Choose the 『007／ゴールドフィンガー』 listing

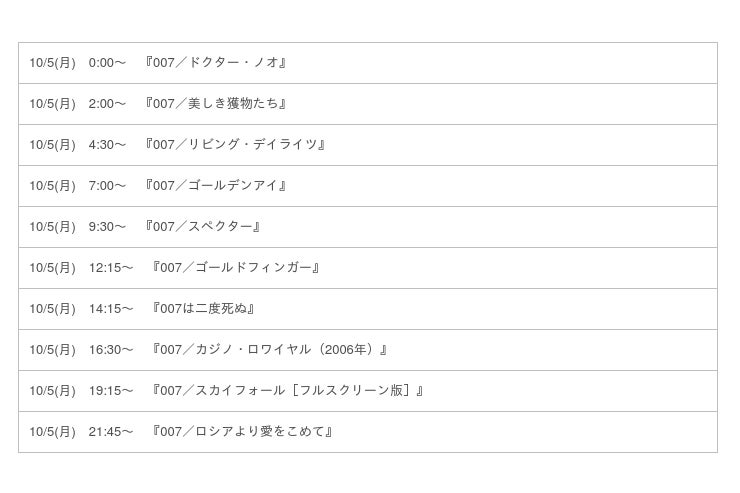tap(236, 268)
